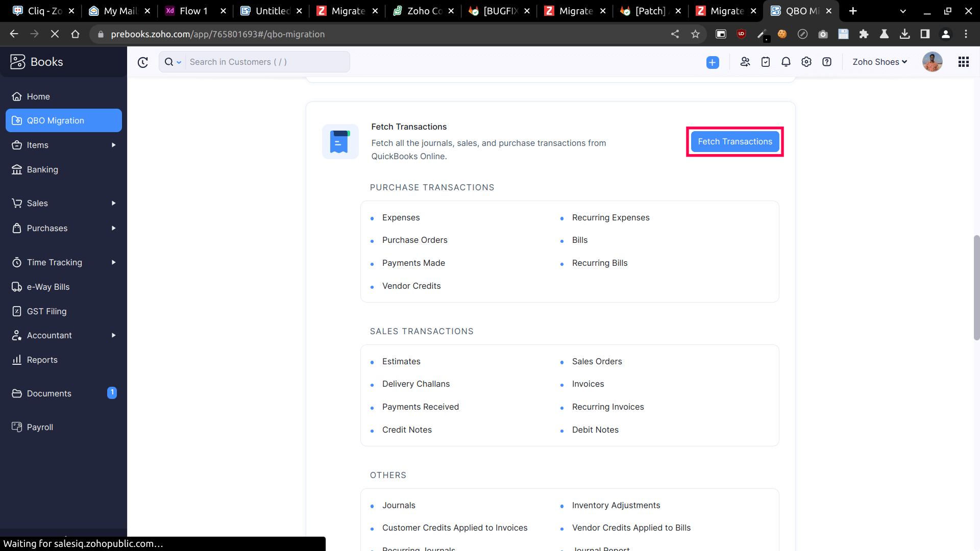
Task: Click the Fetch Transactions button
Action: (734, 142)
